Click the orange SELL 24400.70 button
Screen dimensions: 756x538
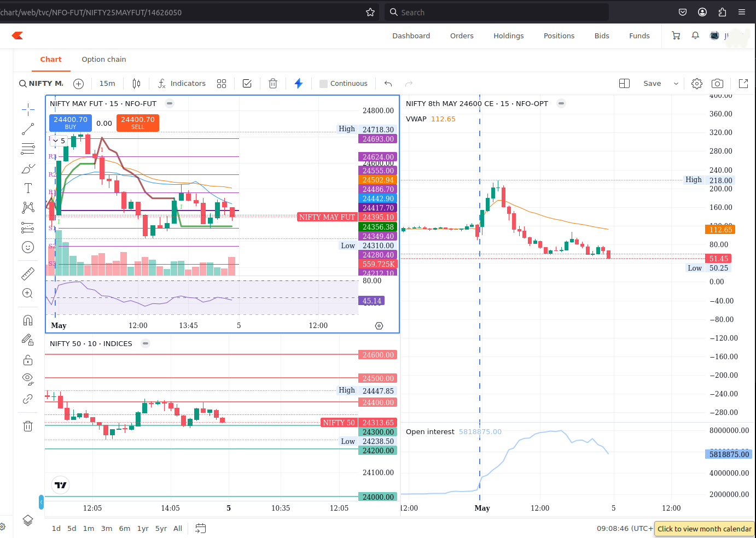[x=138, y=122]
